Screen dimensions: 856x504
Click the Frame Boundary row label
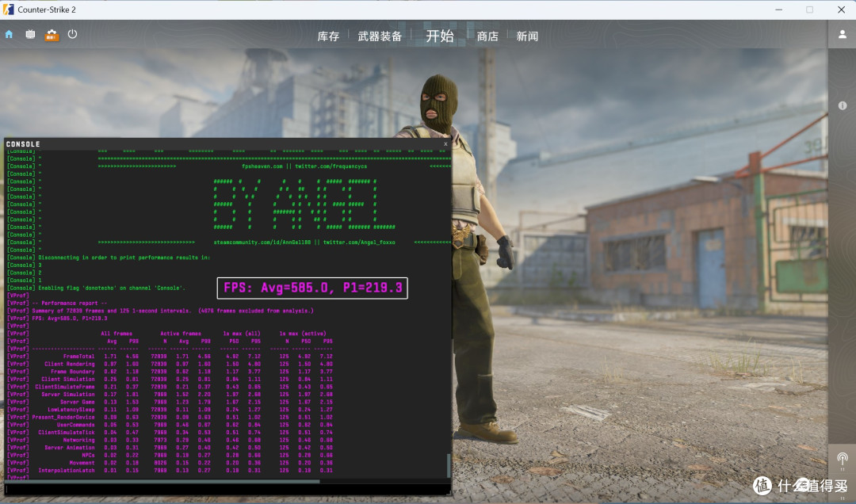pos(73,372)
